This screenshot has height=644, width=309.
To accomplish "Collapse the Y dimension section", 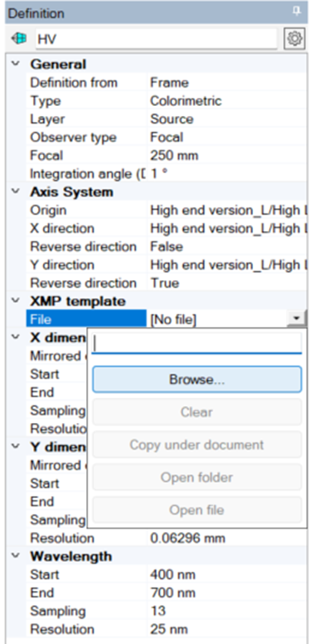I will click(x=15, y=447).
